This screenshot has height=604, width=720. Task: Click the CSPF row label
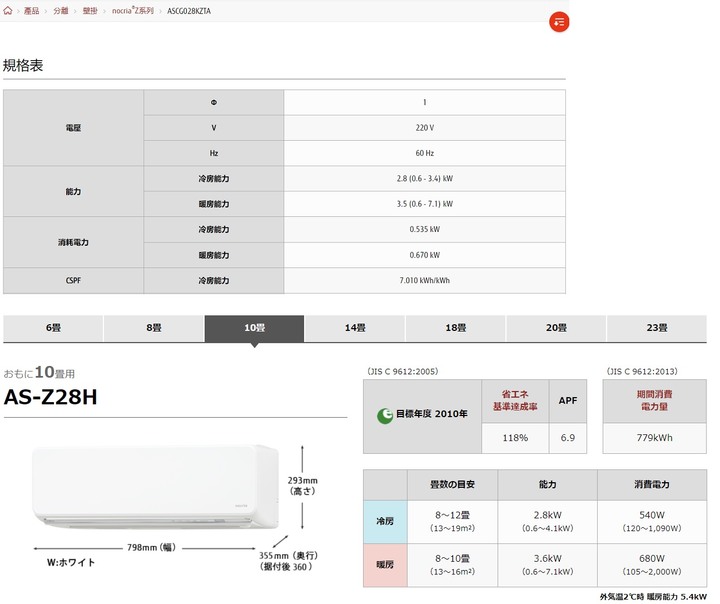click(x=73, y=280)
